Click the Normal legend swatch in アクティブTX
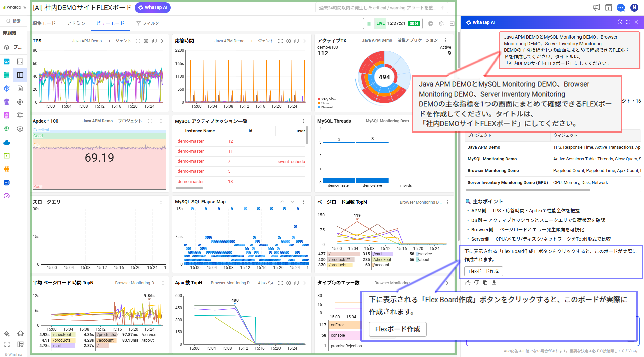The width and height of the screenshot is (644, 357). click(x=319, y=107)
